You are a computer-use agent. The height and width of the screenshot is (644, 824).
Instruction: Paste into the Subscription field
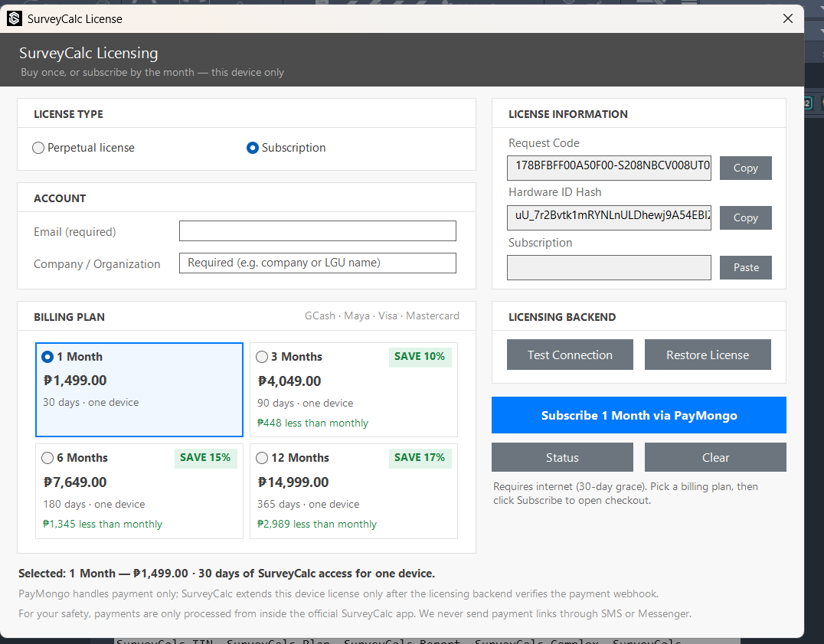(x=746, y=267)
